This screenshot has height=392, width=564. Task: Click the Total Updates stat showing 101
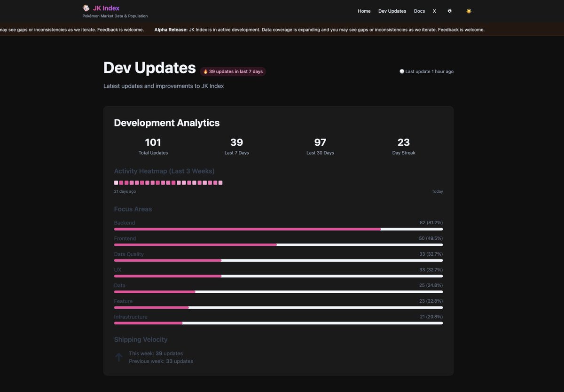[x=153, y=145]
